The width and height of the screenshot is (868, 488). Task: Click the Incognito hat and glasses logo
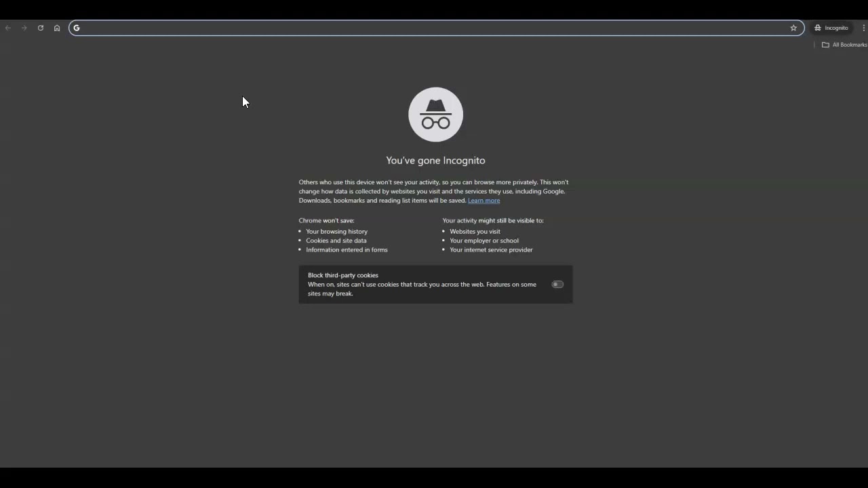point(435,115)
